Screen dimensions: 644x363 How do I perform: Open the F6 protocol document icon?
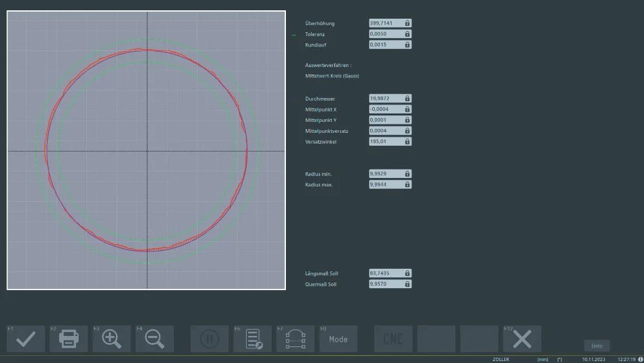coord(252,338)
